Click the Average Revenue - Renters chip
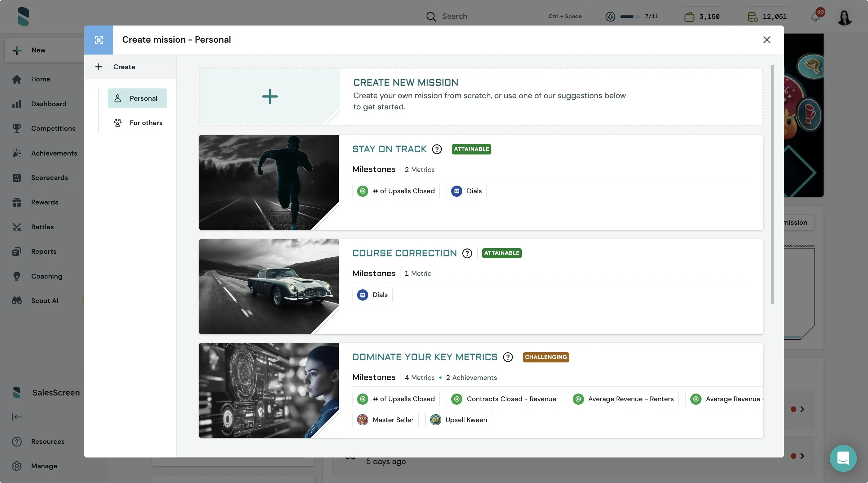The image size is (868, 483). pyautogui.click(x=623, y=399)
